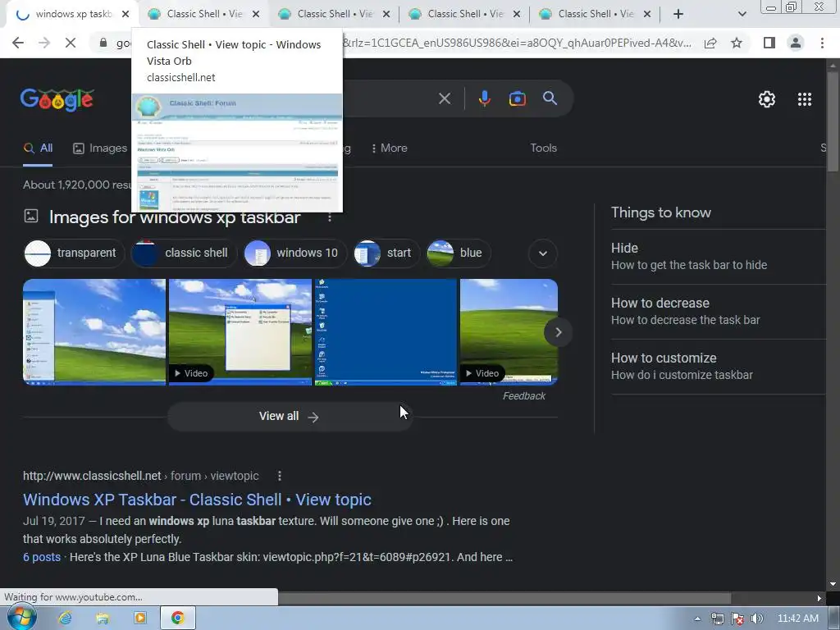Open Feedback for image results

[524, 396]
